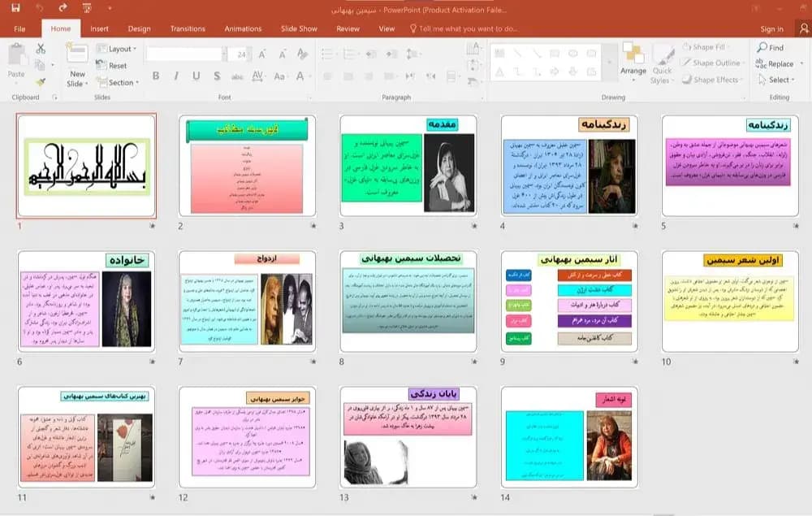812x516 pixels.
Task: Click the Find magnifier icon
Action: 762,47
